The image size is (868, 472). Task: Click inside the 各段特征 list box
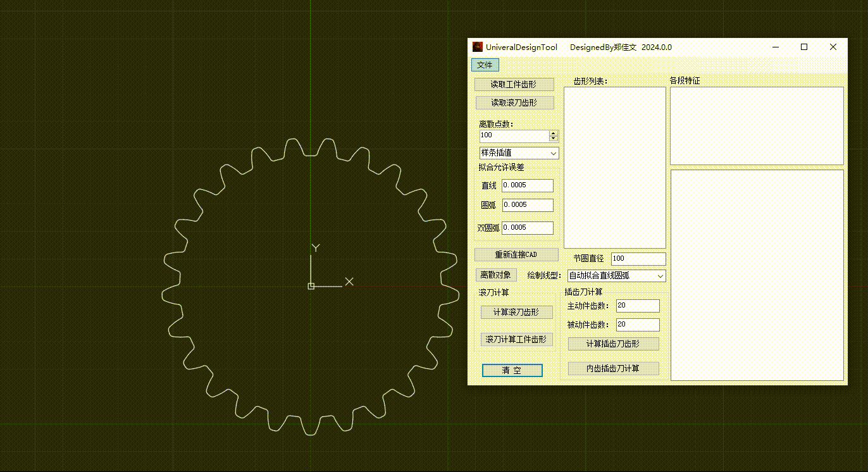[x=757, y=125]
